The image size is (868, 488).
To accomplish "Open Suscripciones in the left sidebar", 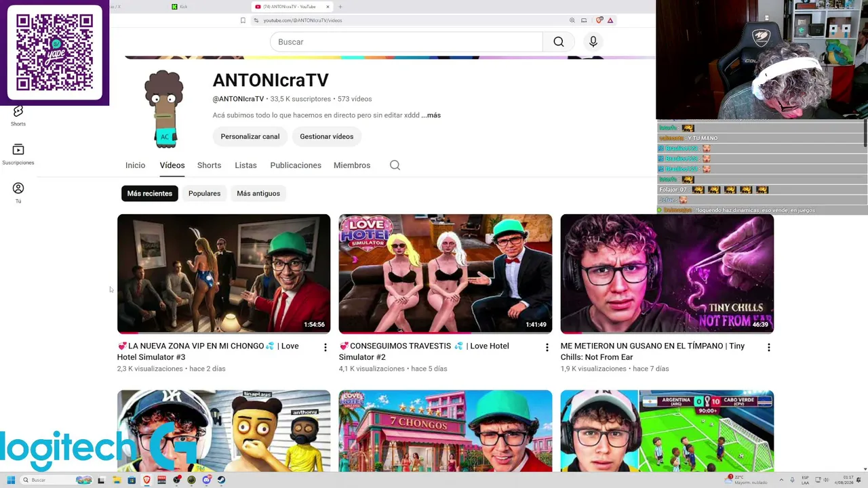I will [18, 154].
